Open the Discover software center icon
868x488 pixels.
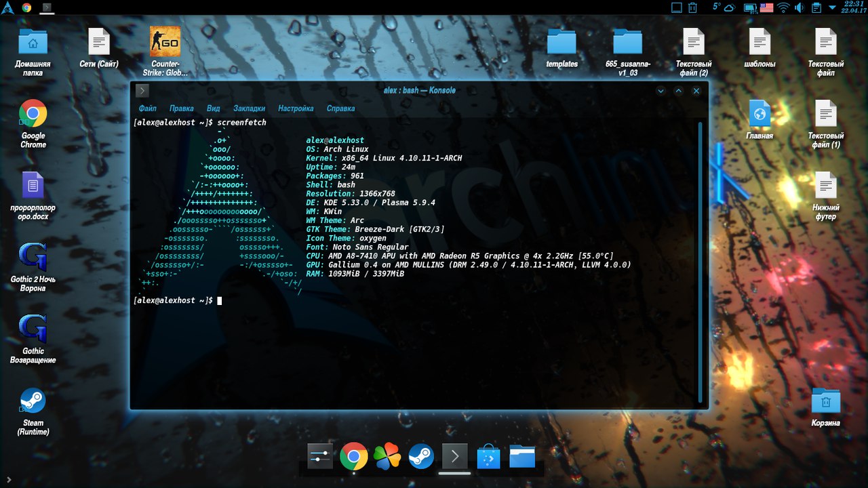[x=488, y=457]
